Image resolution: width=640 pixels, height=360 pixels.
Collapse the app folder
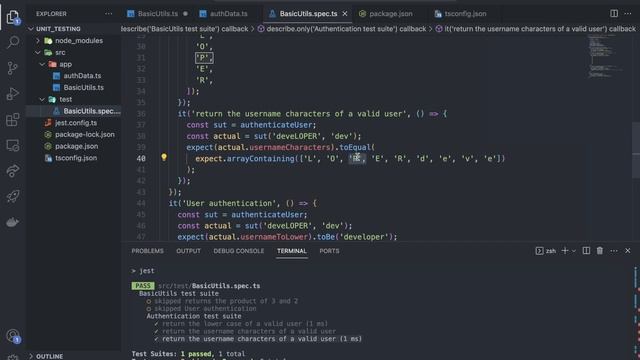click(42, 64)
